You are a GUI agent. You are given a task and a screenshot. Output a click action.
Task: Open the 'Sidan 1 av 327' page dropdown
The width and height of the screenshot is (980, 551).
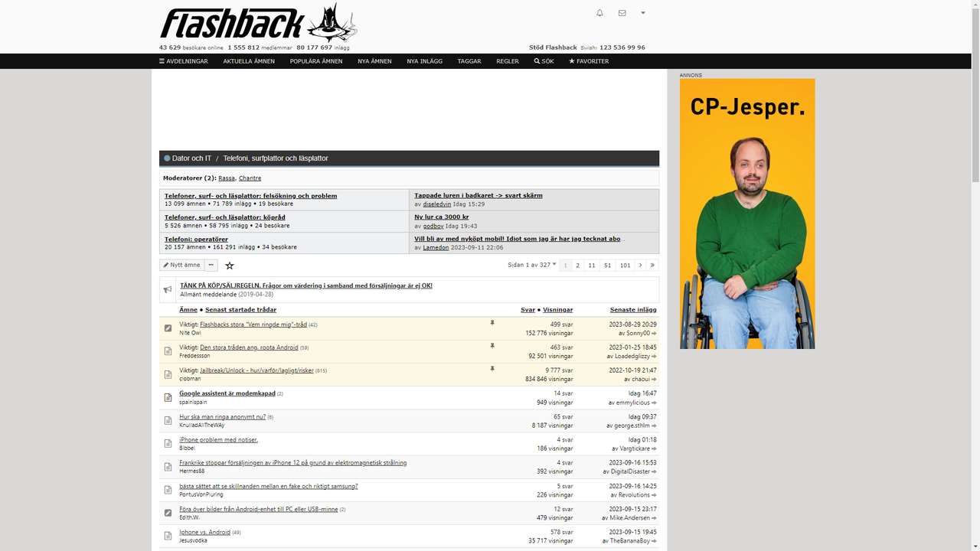click(x=531, y=265)
